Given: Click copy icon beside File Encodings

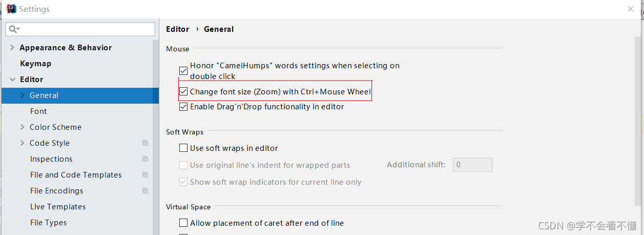Looking at the screenshot, I should pyautogui.click(x=146, y=191).
